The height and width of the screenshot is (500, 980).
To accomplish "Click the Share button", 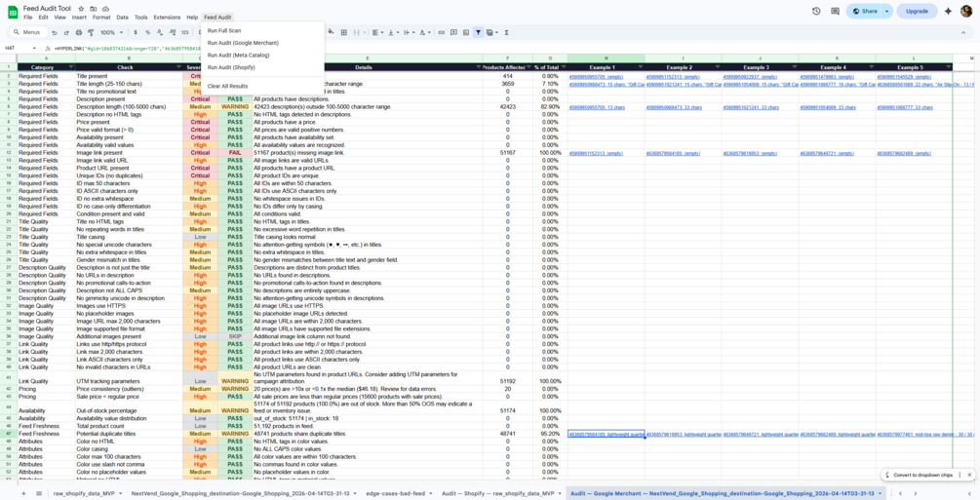I will click(864, 12).
